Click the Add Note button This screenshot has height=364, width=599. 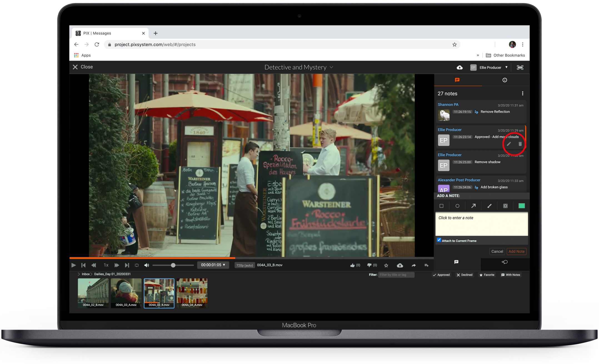click(x=516, y=251)
